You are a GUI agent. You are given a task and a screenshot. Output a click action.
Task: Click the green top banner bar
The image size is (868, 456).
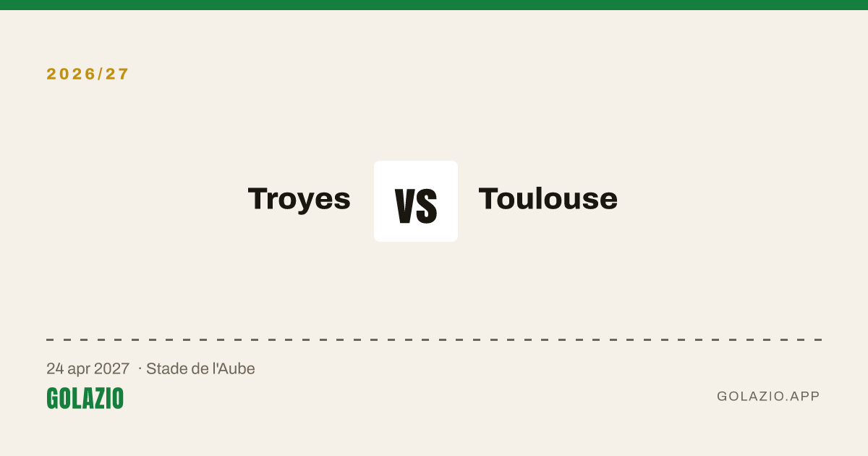click(434, 5)
